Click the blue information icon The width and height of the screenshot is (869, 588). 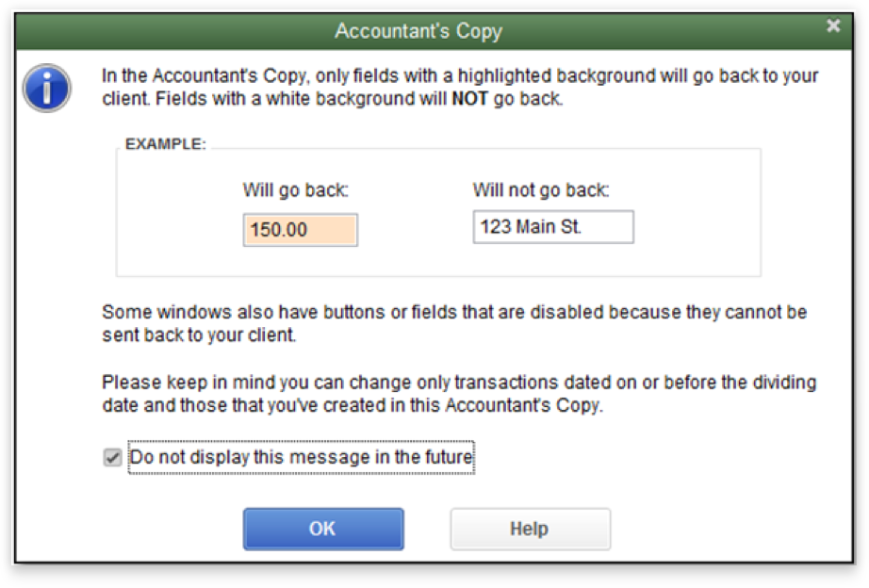point(46,89)
